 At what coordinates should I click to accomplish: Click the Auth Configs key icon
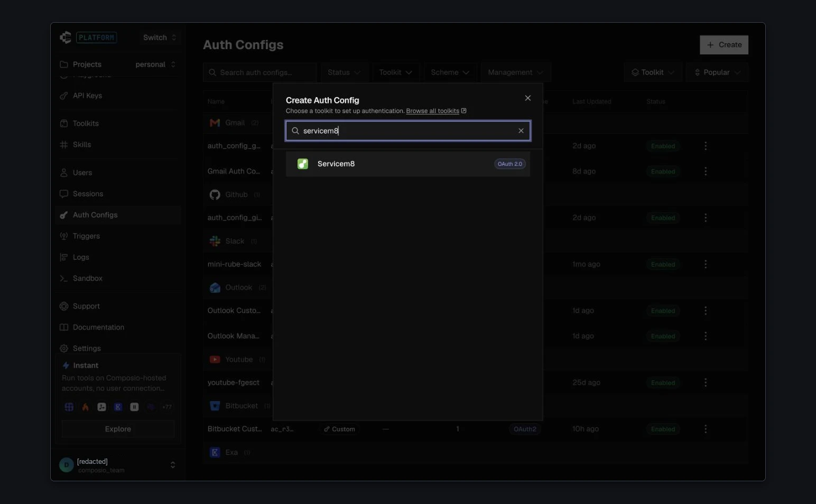click(x=64, y=215)
